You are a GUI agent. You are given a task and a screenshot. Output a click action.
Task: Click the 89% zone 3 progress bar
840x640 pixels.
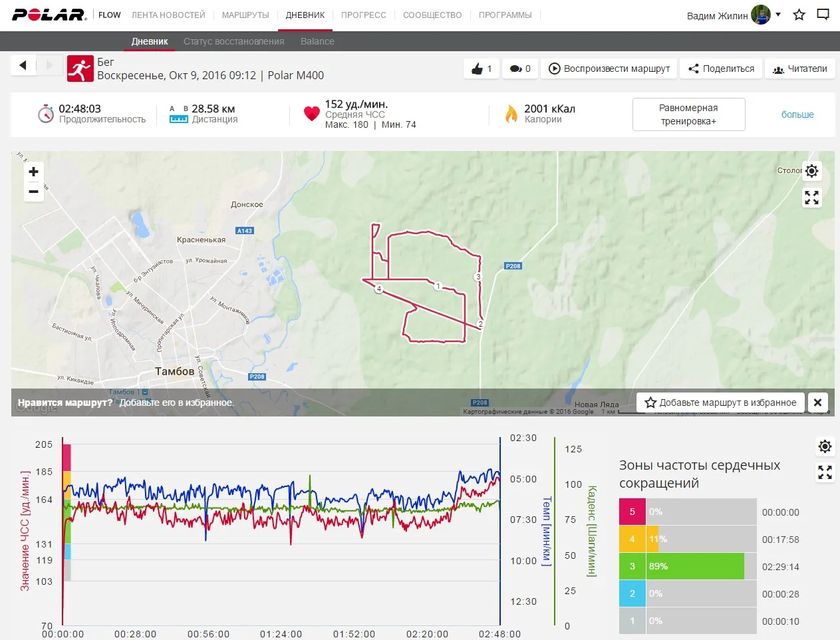[x=695, y=566]
